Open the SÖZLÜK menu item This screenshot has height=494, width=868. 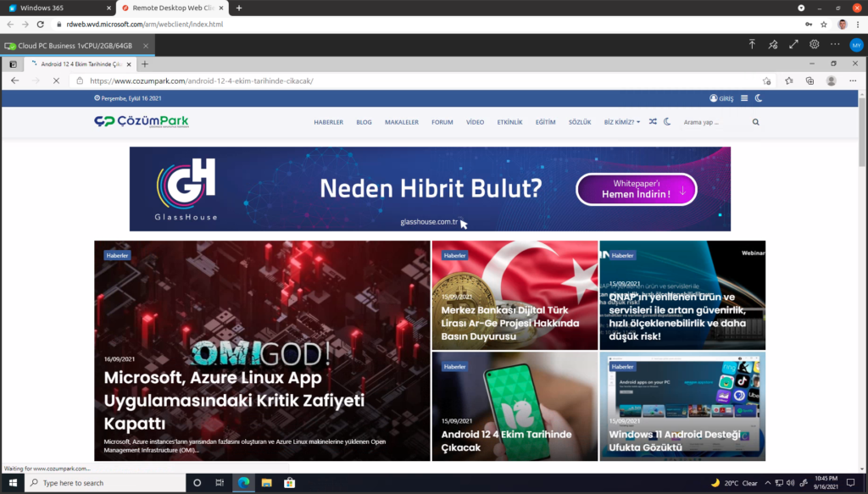pyautogui.click(x=580, y=122)
